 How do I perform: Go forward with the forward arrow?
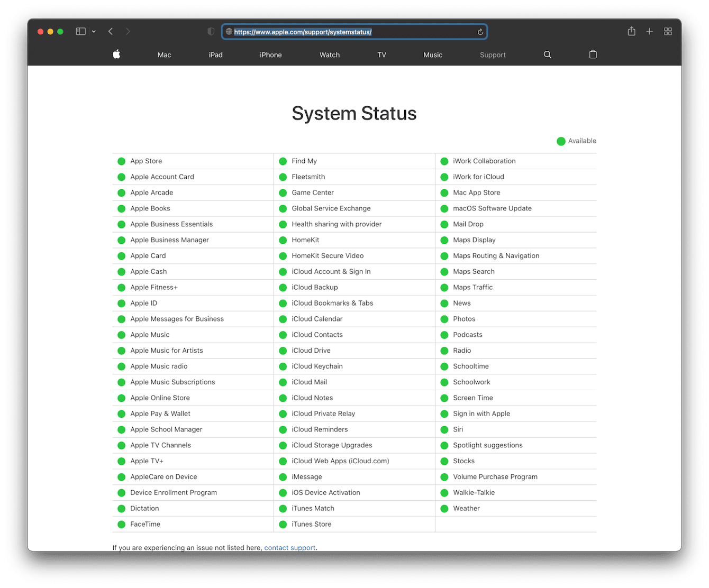pos(128,32)
